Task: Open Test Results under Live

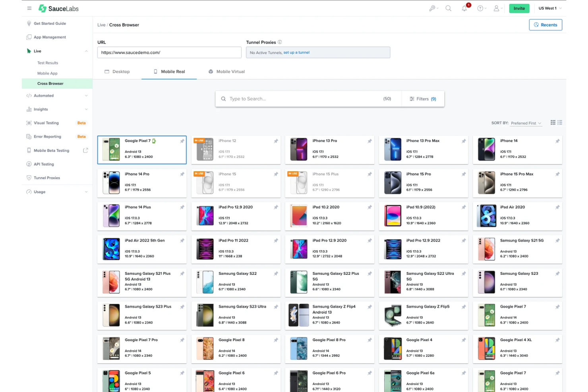Action: [x=48, y=63]
